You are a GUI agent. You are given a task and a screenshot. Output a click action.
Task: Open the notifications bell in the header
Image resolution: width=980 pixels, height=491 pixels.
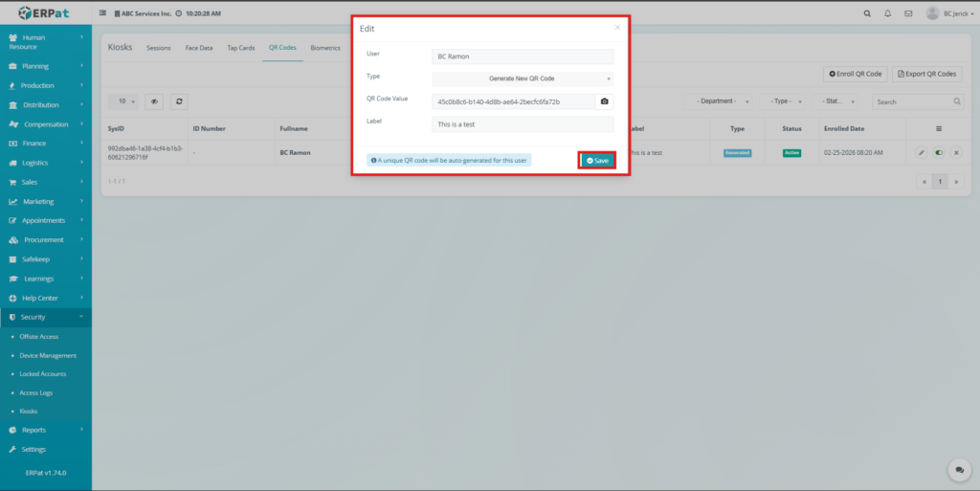coord(887,13)
